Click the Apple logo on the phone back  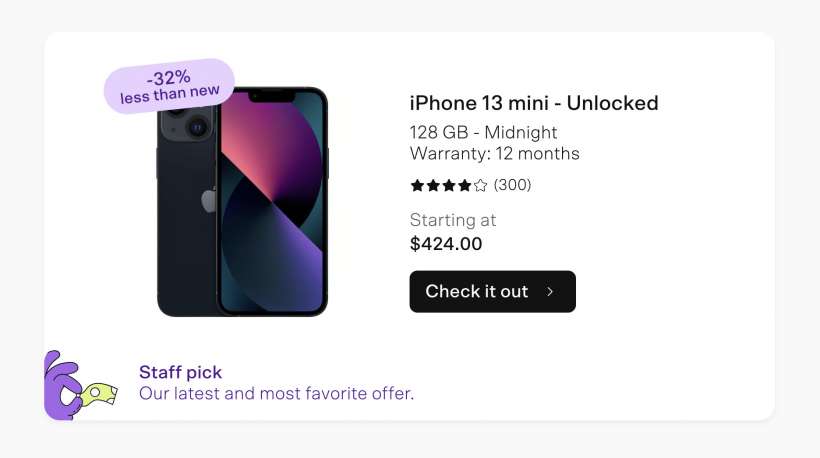coord(209,200)
